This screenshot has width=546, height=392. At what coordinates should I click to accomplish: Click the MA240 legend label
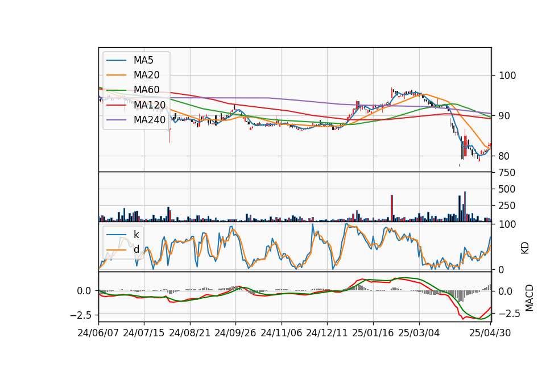pyautogui.click(x=150, y=120)
